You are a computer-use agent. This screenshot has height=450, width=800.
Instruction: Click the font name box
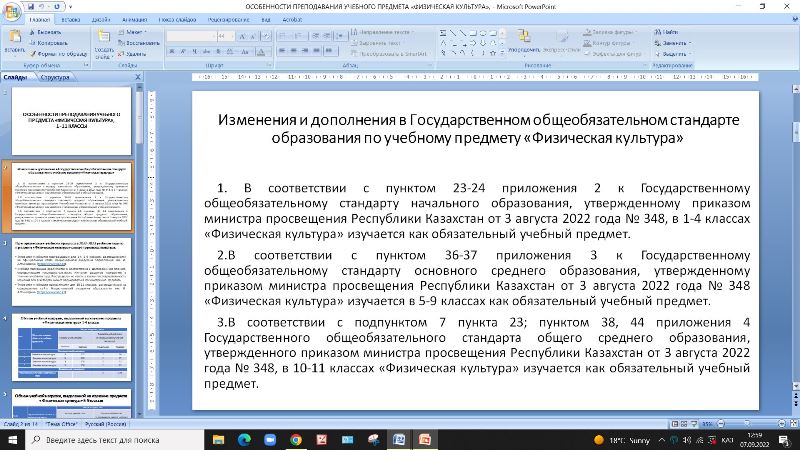click(x=191, y=36)
